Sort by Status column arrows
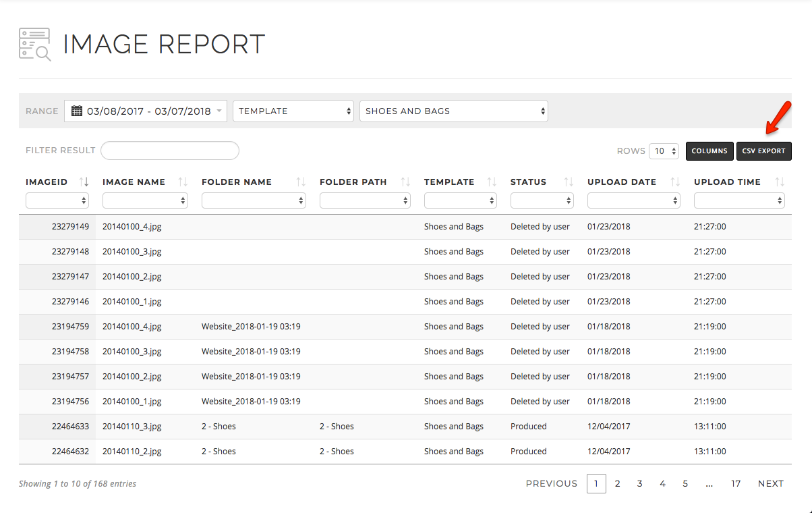This screenshot has height=513, width=812. click(x=569, y=182)
